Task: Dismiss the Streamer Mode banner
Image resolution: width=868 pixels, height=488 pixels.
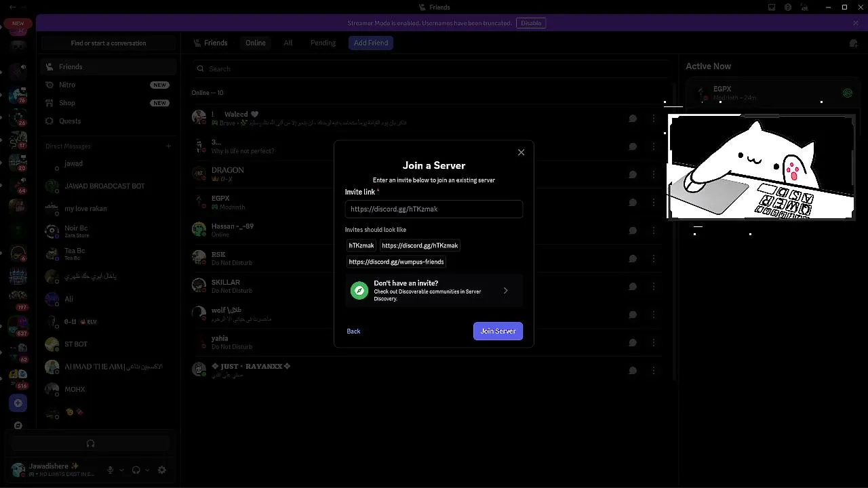Action: pyautogui.click(x=856, y=23)
